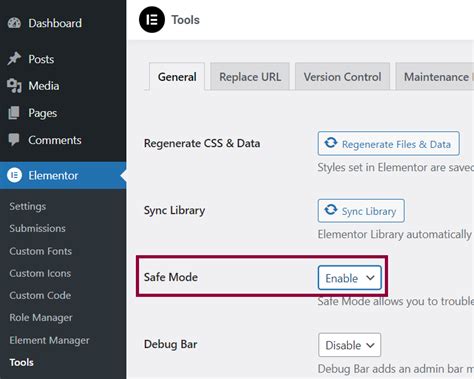Click 'Elementor Library automatically' description text
The width and height of the screenshot is (474, 379).
(395, 234)
